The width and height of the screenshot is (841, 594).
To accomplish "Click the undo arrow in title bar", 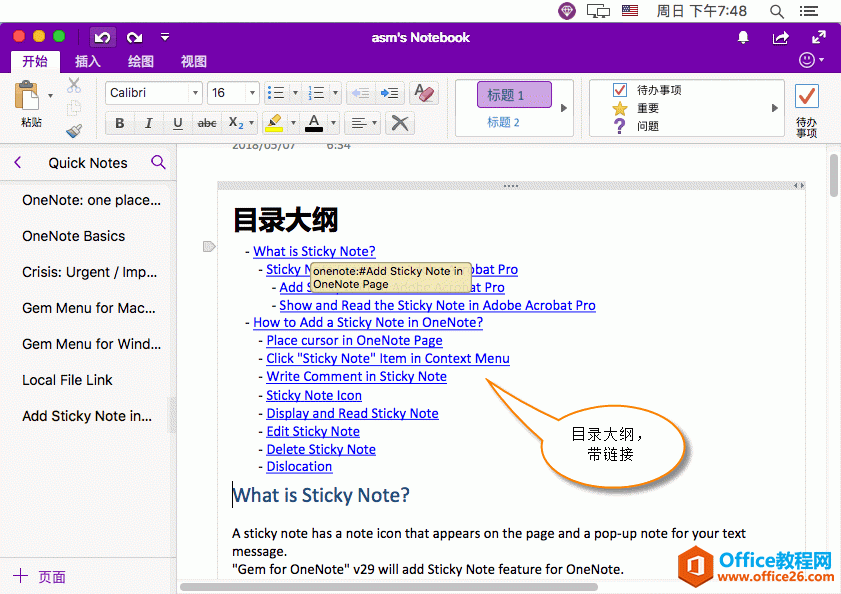I will (x=102, y=37).
